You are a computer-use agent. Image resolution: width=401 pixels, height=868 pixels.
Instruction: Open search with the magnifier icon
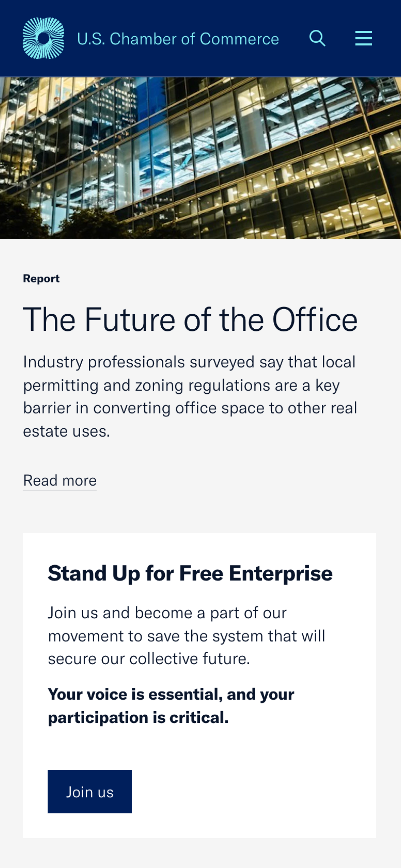coord(317,38)
